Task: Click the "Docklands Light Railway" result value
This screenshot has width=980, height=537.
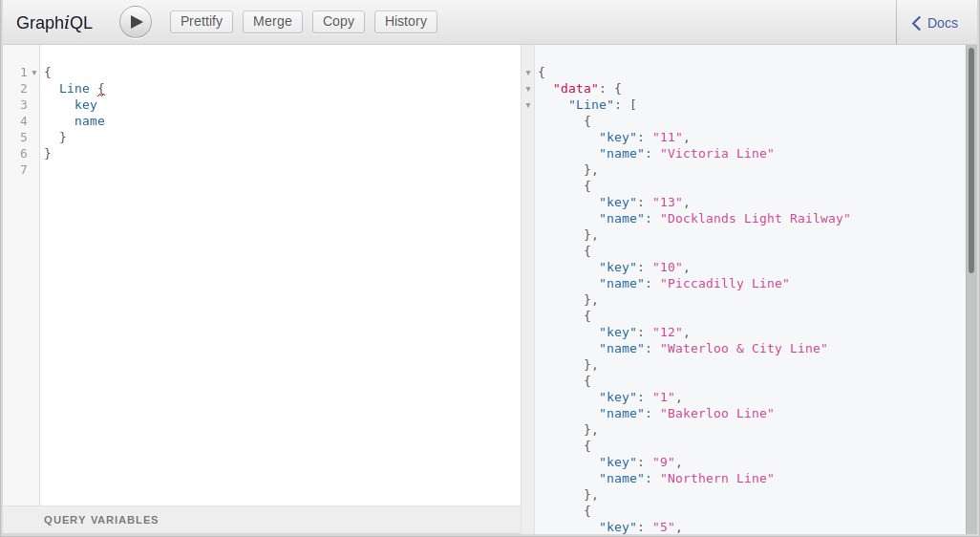Action: (x=755, y=219)
